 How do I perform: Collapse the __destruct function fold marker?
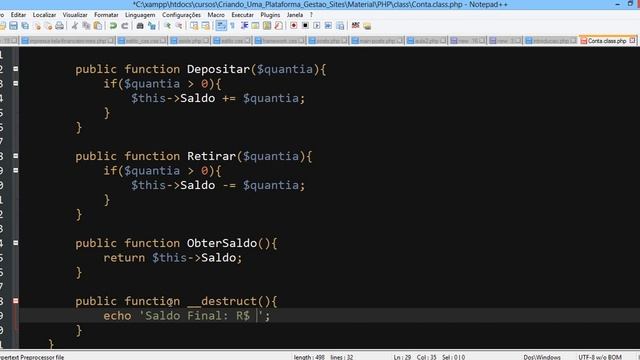16,301
